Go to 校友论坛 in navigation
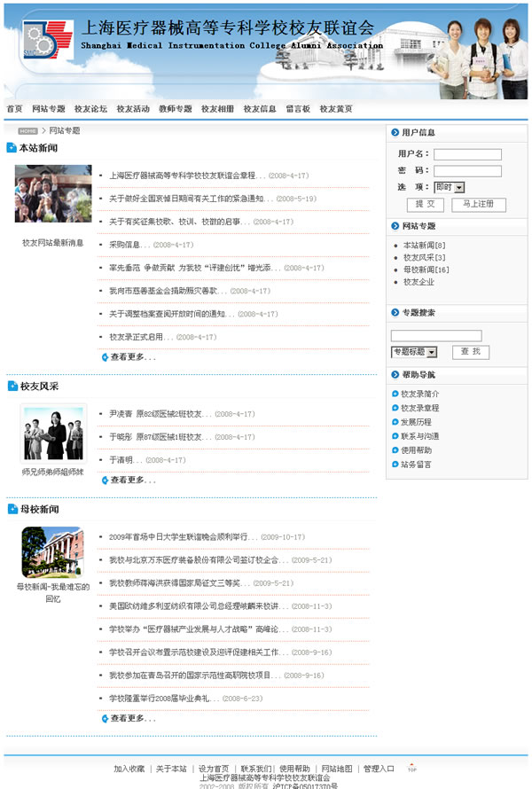The image size is (532, 789). tap(90, 109)
